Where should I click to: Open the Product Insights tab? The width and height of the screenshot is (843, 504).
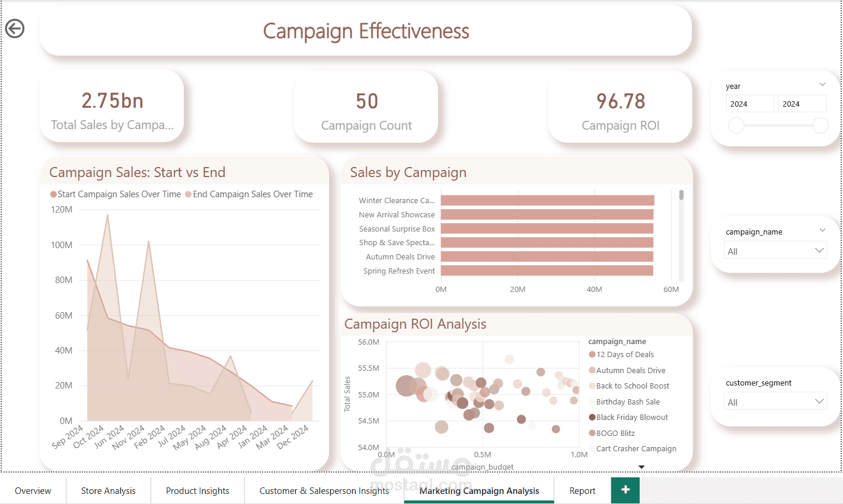coord(197,490)
